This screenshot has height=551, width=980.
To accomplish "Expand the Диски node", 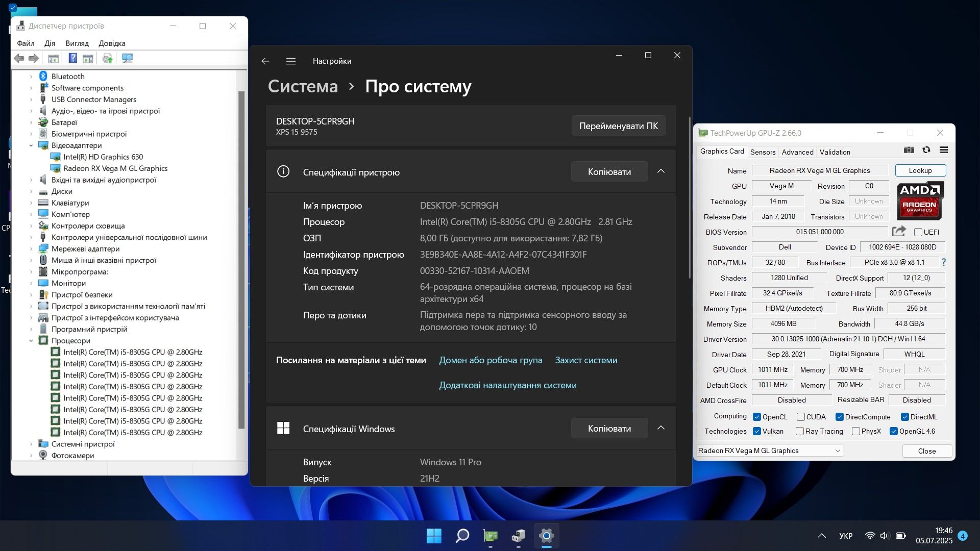I will coord(31,191).
